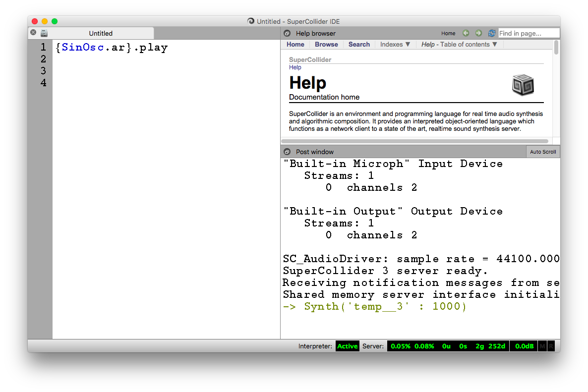Click the Help browser horizontal scrollbar

pos(415,141)
